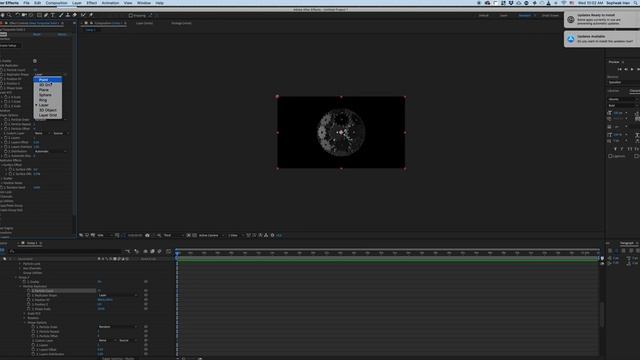Viewport: 640px width, 360px height.
Task: Select the Brush tool in toolbar
Action: pyautogui.click(x=61, y=15)
